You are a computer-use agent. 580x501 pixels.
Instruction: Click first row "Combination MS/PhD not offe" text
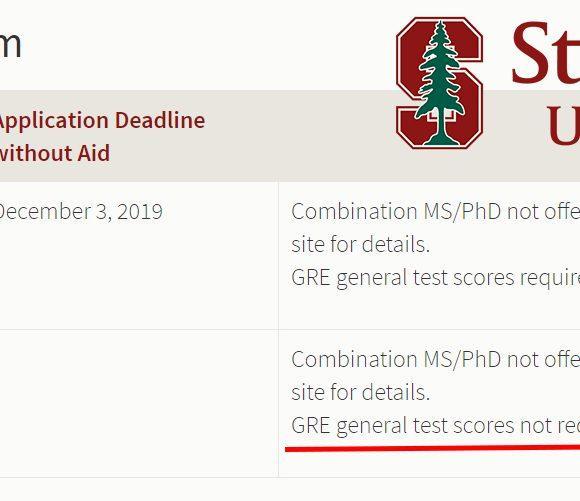(435, 212)
